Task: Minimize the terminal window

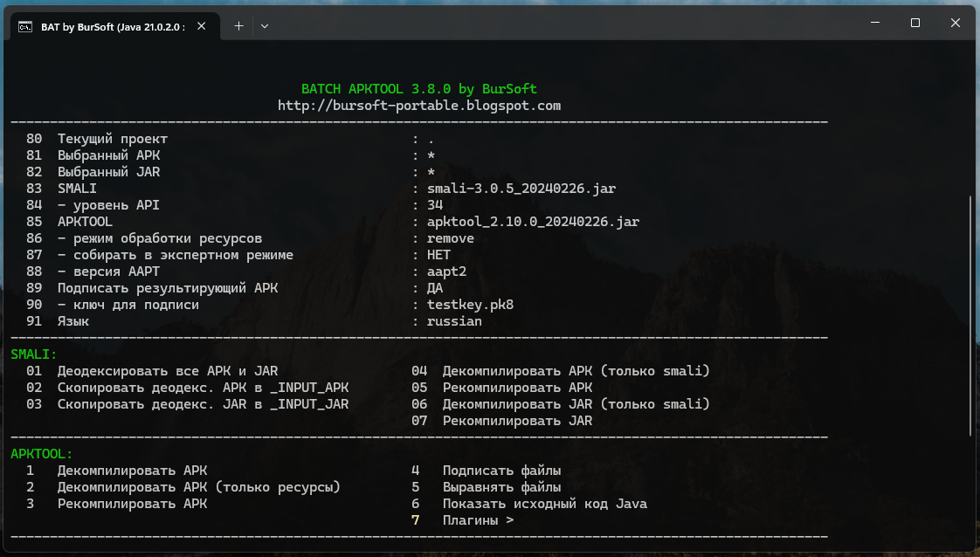Action: tap(875, 23)
